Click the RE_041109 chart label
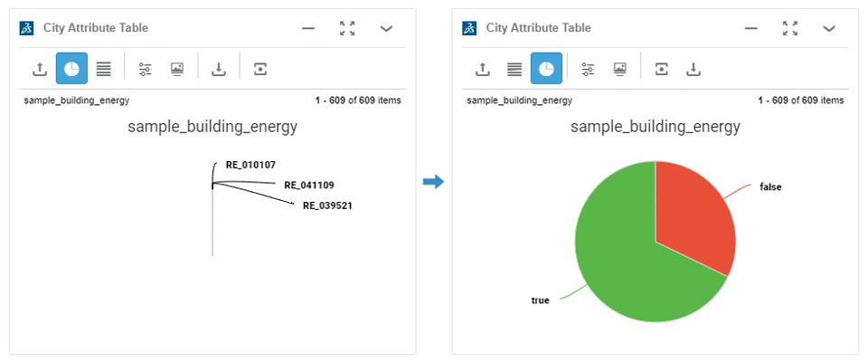The height and width of the screenshot is (363, 868). [x=308, y=186]
